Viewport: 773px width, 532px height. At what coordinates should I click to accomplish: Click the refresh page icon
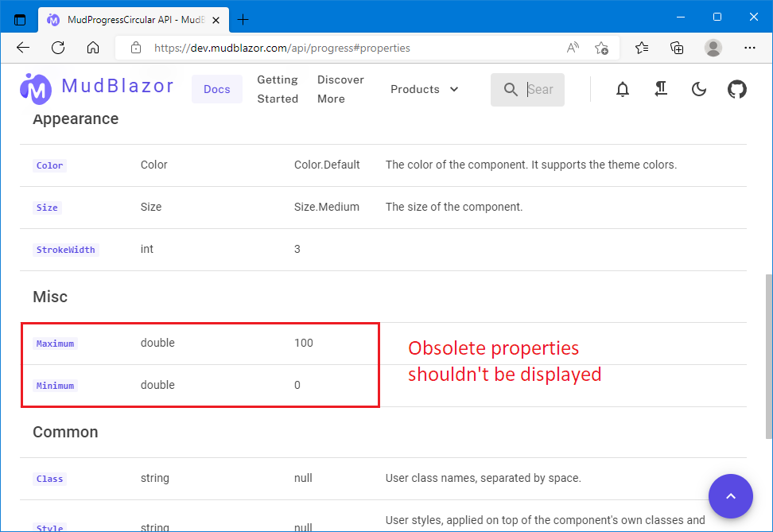[57, 48]
